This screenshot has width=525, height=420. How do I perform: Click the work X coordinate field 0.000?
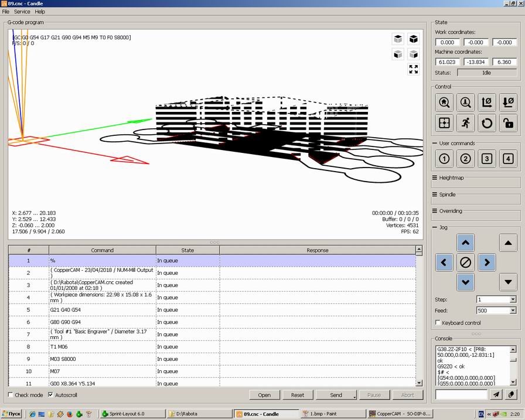click(x=447, y=42)
